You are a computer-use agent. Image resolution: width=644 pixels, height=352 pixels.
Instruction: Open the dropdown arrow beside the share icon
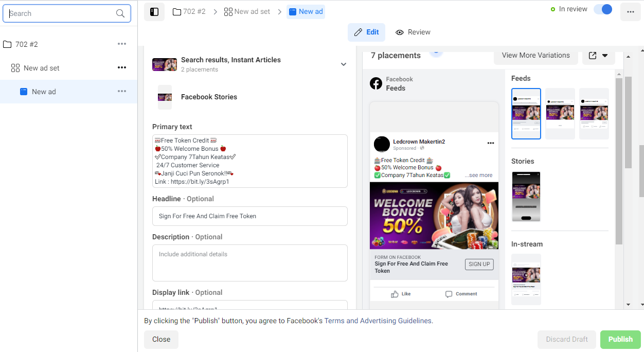coord(605,56)
